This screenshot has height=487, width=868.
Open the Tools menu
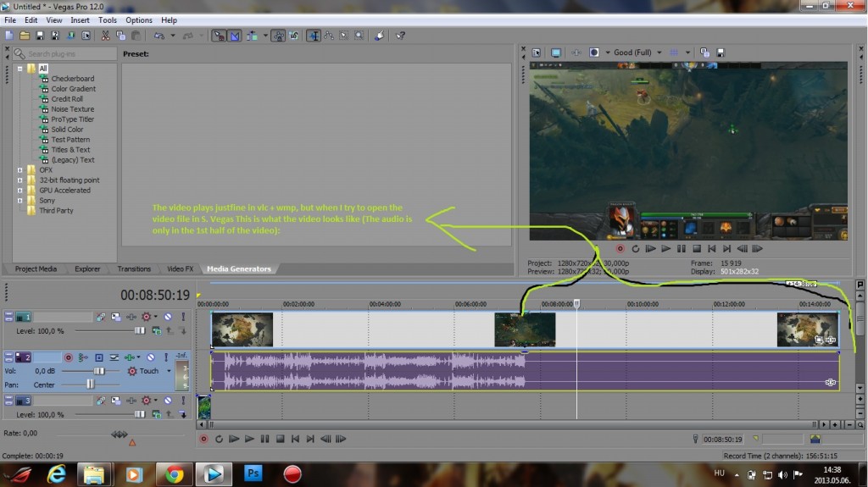coord(108,20)
